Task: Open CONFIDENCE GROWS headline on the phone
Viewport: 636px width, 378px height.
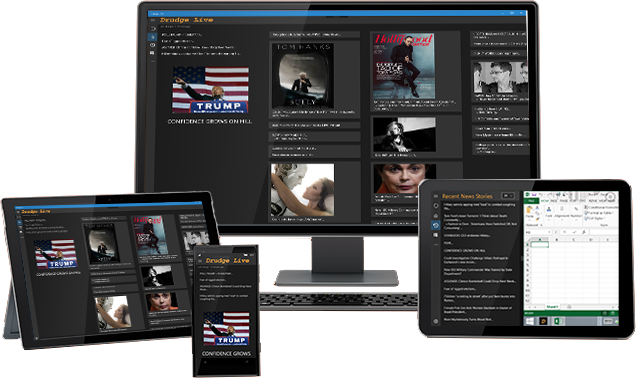Action: coord(226,354)
